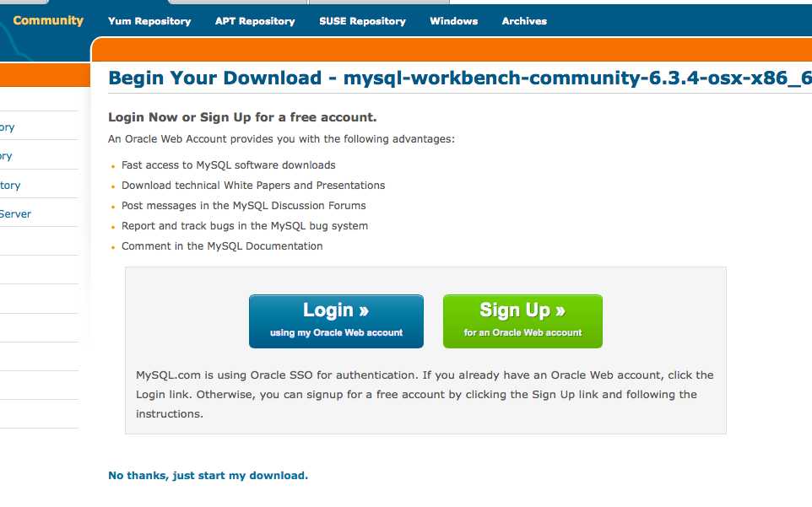Screen dimensions: 812x507
Task: Open the Archives menu item
Action: 524,21
